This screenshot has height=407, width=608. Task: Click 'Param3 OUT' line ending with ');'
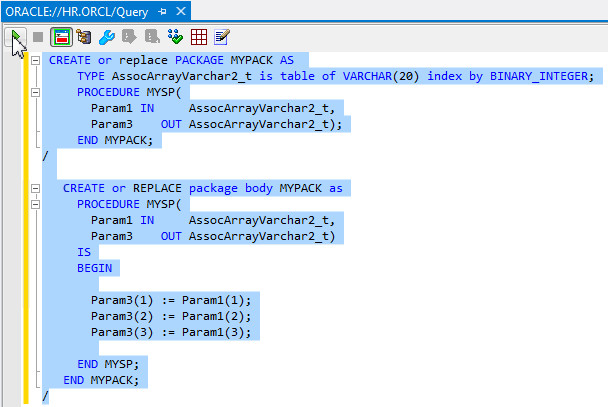pyautogui.click(x=216, y=124)
